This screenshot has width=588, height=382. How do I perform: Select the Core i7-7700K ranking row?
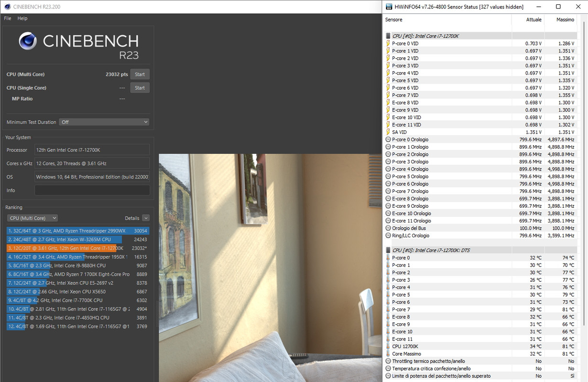click(x=78, y=300)
